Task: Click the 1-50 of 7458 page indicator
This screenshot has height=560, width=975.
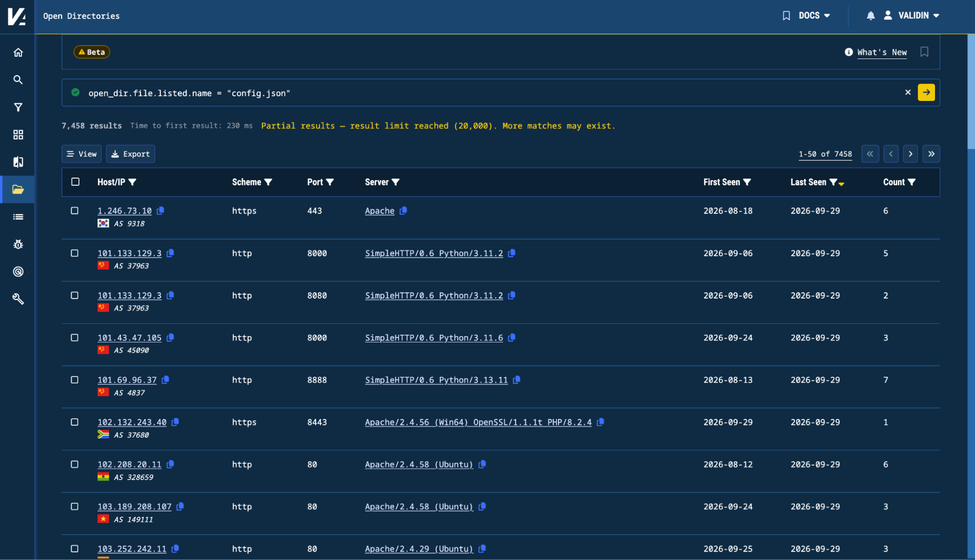Action: [825, 154]
